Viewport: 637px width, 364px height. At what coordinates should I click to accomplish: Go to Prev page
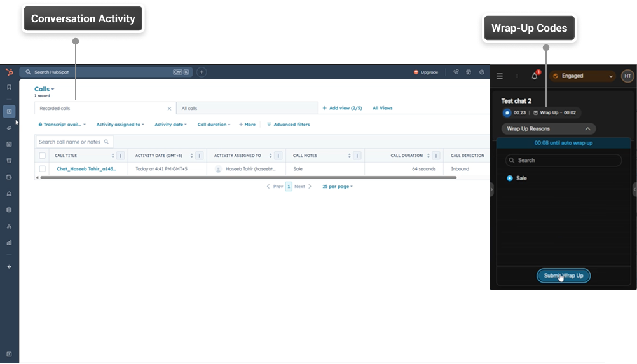(275, 187)
